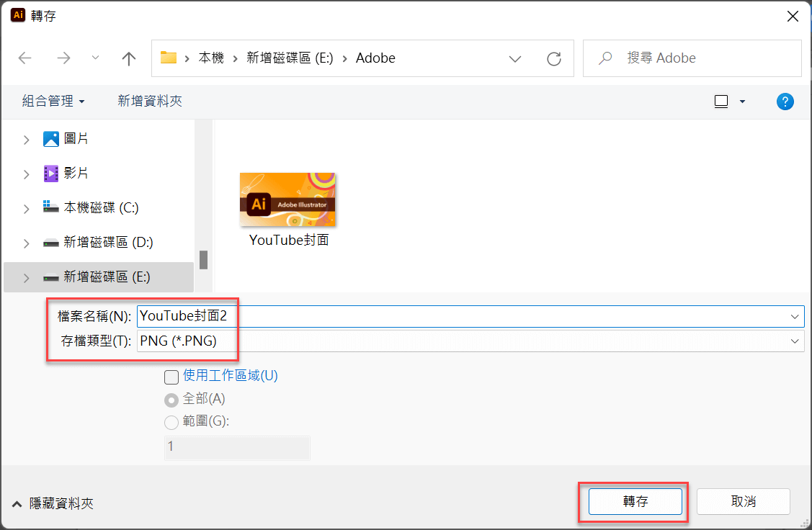The height and width of the screenshot is (530, 812).
Task: Expand the 新增磁碟區 (D:) node
Action: (x=27, y=243)
